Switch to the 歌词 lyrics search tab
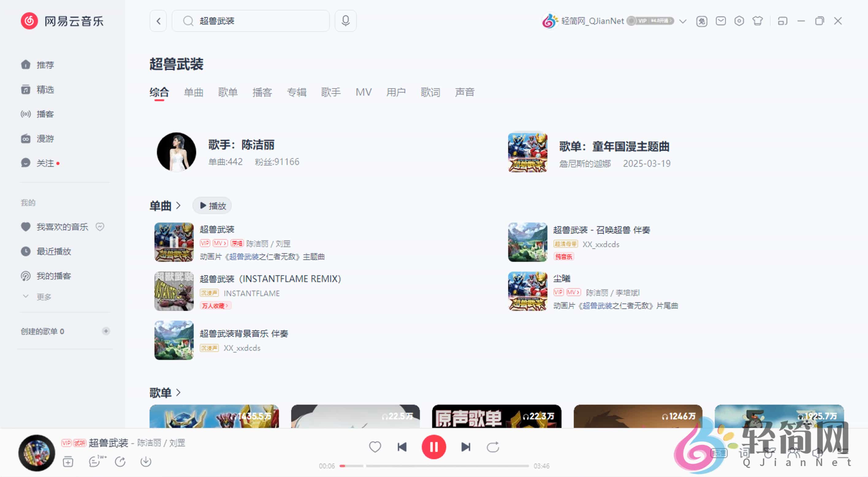The height and width of the screenshot is (477, 868). [x=430, y=92]
